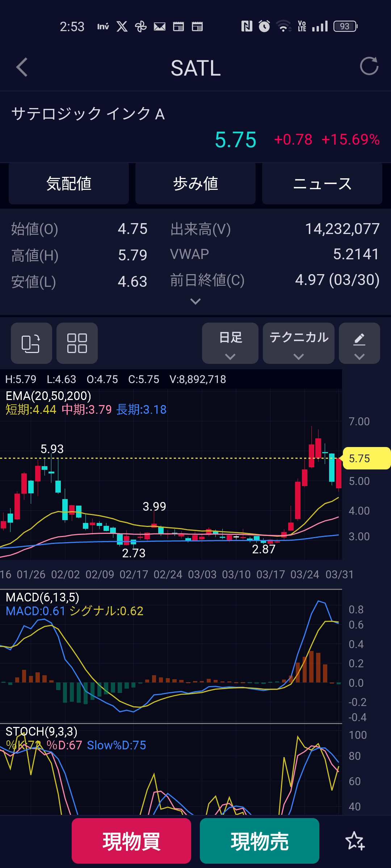This screenshot has height=868, width=391.
Task: Open the chart drawing pencil tool
Action: point(359,343)
